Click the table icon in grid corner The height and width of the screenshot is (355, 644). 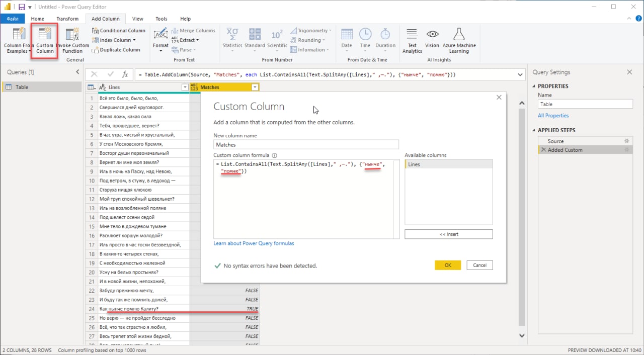tap(91, 87)
